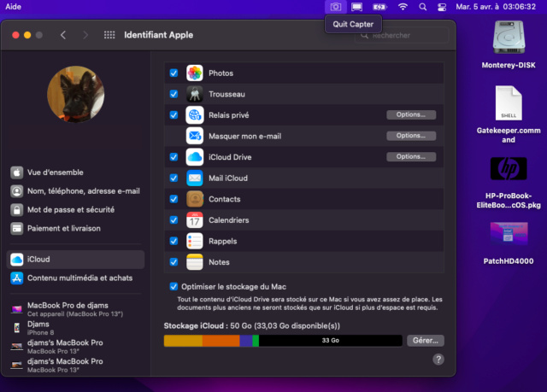
Task: Open Control Center menu bar icon
Action: coord(442,7)
